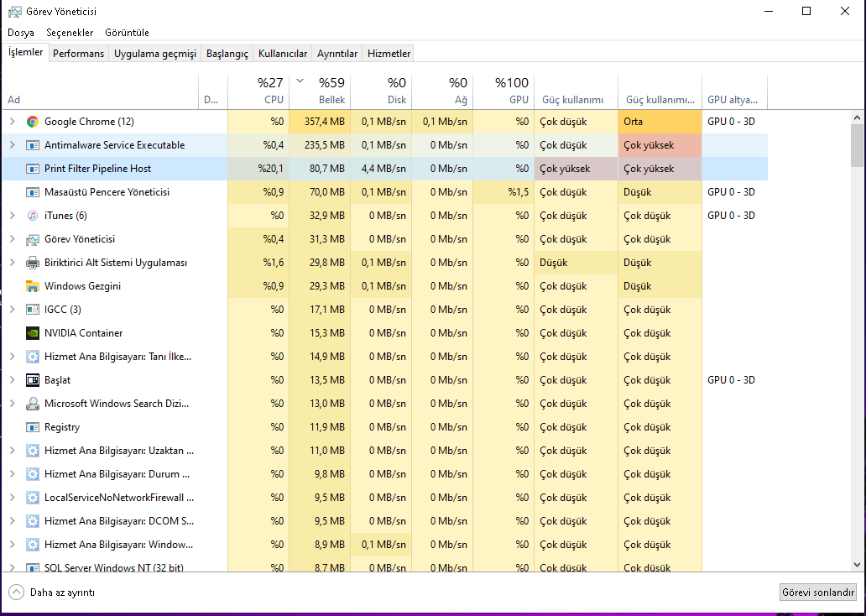
Task: Switch to the Performans tab
Action: click(78, 54)
